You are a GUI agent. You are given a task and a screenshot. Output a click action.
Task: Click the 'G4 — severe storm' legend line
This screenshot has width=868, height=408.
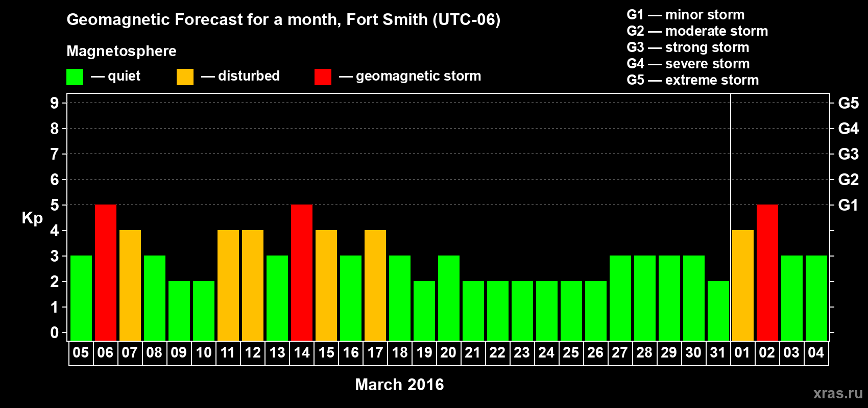688,64
